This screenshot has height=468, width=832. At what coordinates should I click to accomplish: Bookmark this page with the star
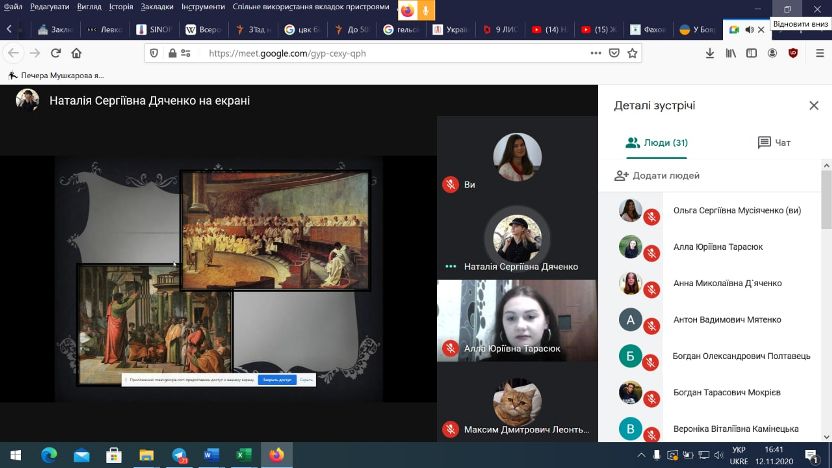pyautogui.click(x=632, y=53)
